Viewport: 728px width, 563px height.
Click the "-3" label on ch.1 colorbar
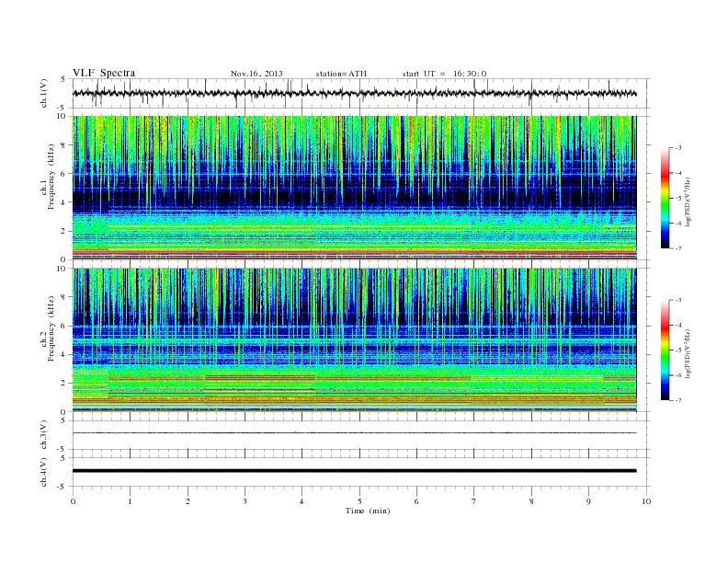tap(677, 148)
